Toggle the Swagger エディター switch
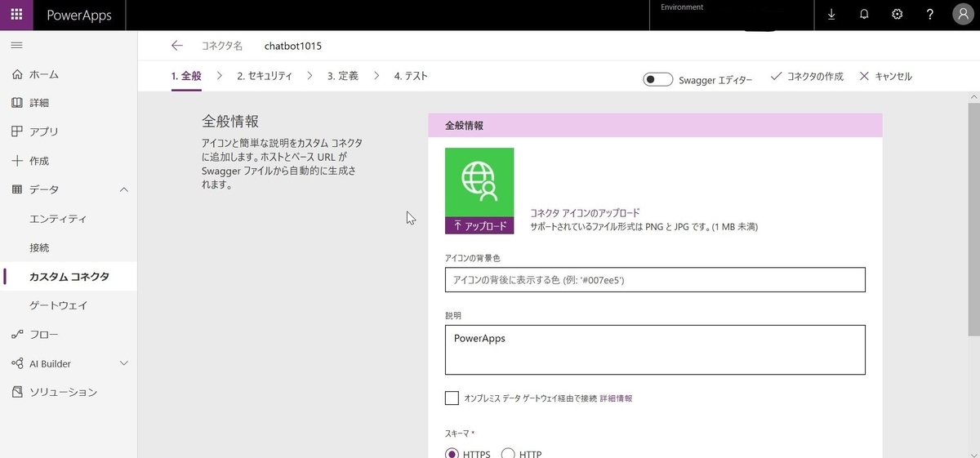Image resolution: width=980 pixels, height=458 pixels. coord(658,79)
